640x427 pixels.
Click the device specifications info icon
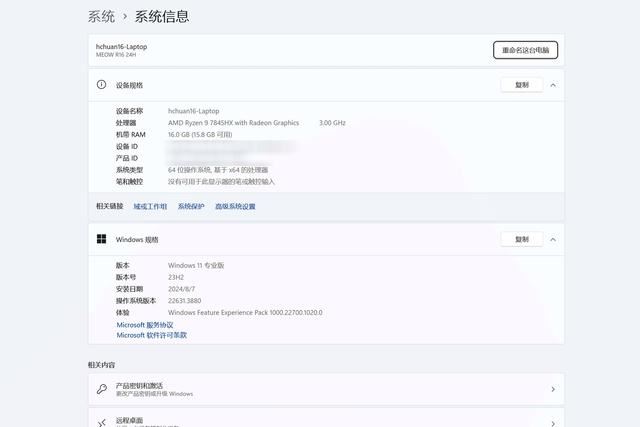[x=101, y=86]
